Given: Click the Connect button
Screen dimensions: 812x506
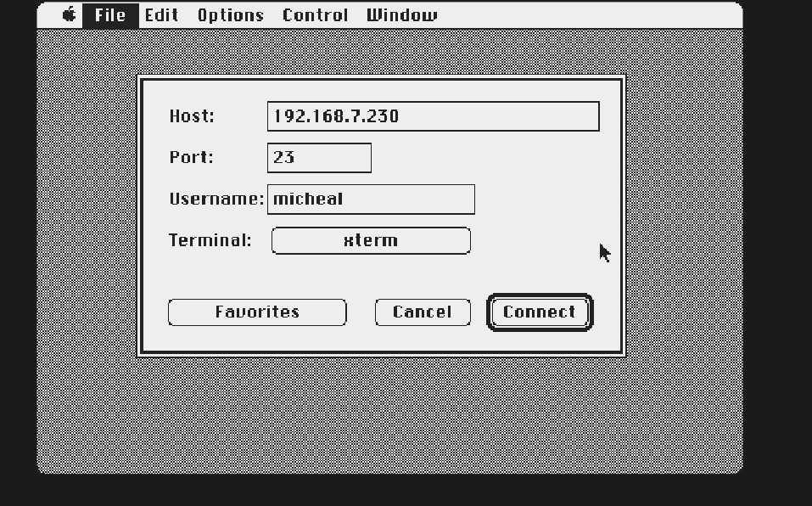Looking at the screenshot, I should tap(539, 312).
